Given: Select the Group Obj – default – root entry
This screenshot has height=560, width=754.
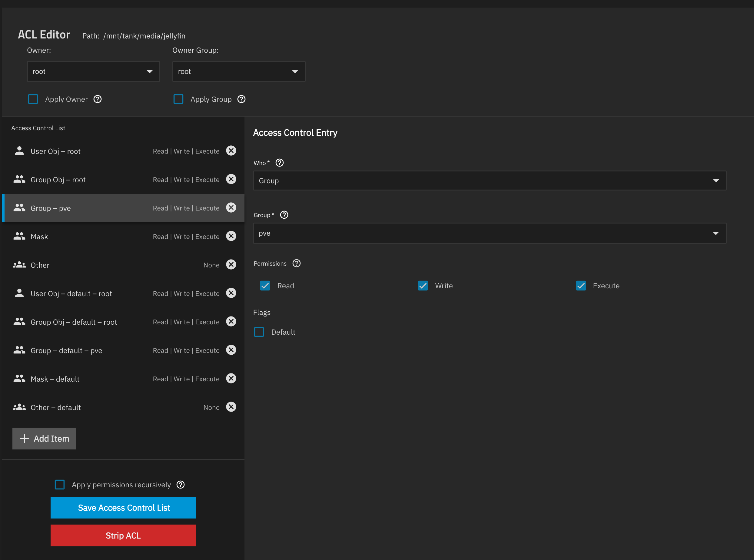Looking at the screenshot, I should click(x=123, y=322).
